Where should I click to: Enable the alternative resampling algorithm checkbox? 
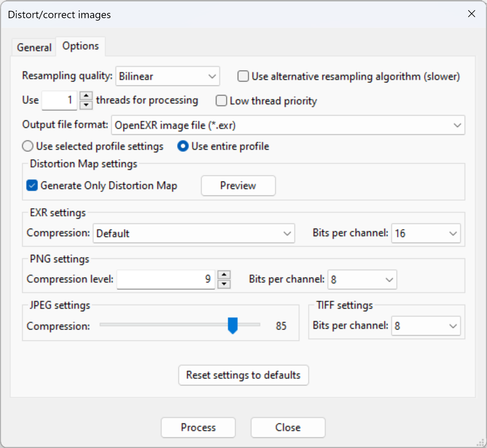coord(243,76)
